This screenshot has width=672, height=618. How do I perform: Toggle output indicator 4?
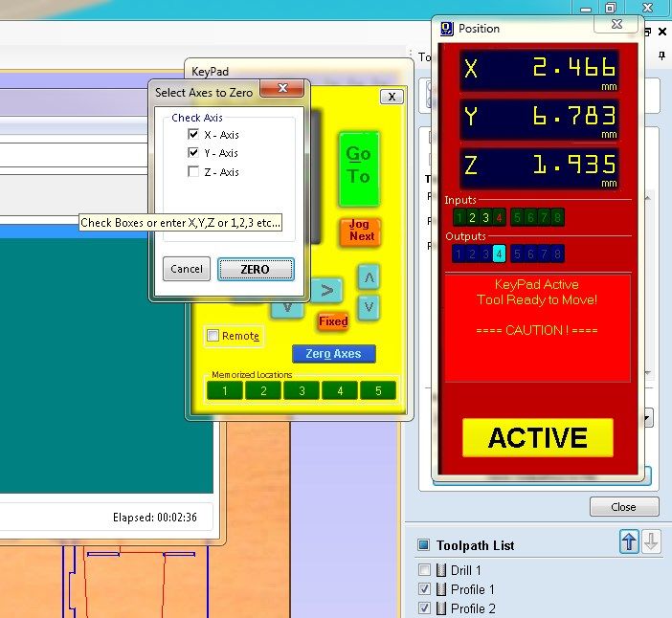499,254
